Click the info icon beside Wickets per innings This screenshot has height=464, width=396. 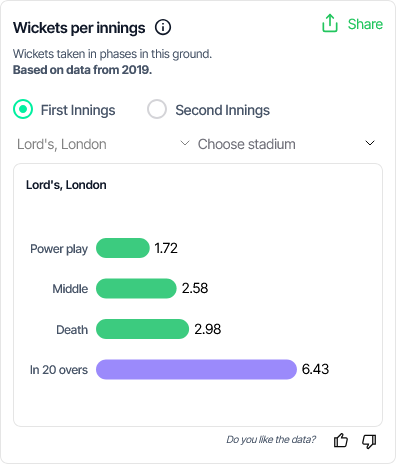163,27
